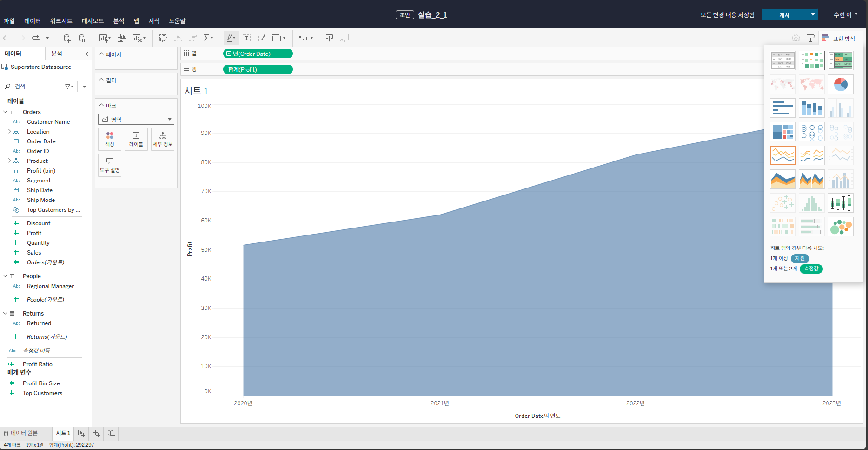Select the treemap chart in Show Me
Image resolution: width=868 pixels, height=450 pixels.
point(783,132)
